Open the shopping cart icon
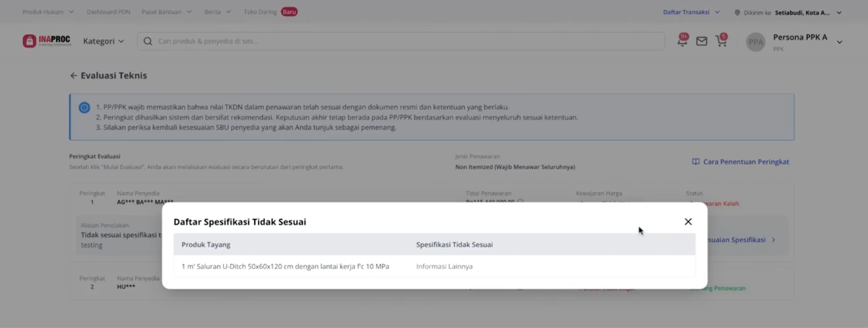This screenshot has width=868, height=328. coord(721,41)
